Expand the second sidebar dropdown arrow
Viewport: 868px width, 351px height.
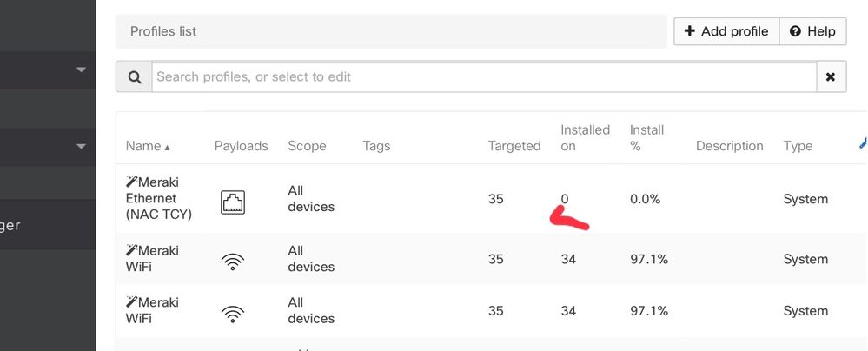pyautogui.click(x=82, y=146)
